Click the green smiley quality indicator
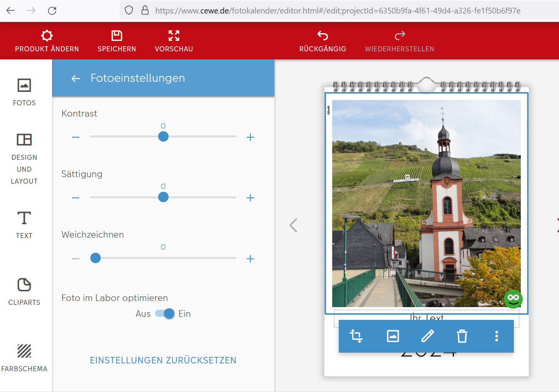 [513, 299]
